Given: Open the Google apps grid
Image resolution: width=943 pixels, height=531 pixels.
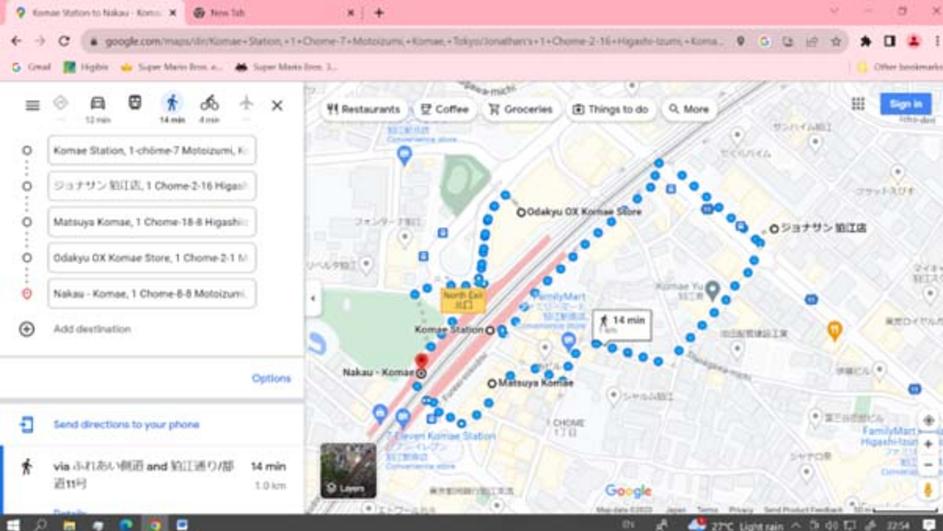Looking at the screenshot, I should (858, 104).
